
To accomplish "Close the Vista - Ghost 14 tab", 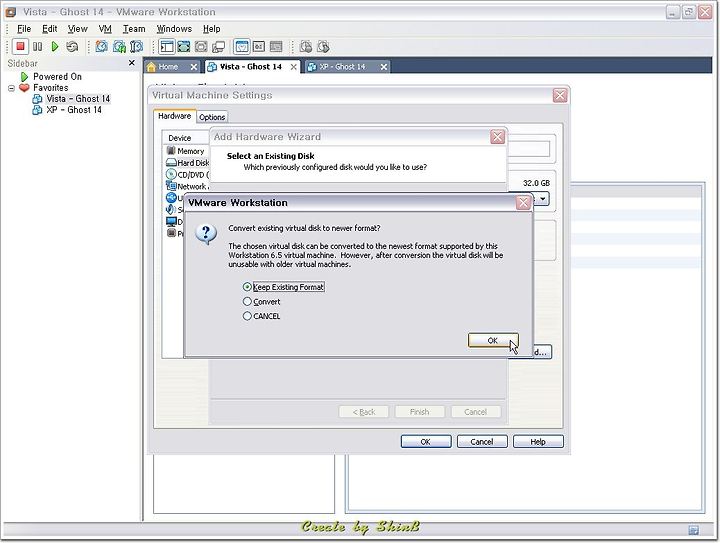I will (x=294, y=67).
